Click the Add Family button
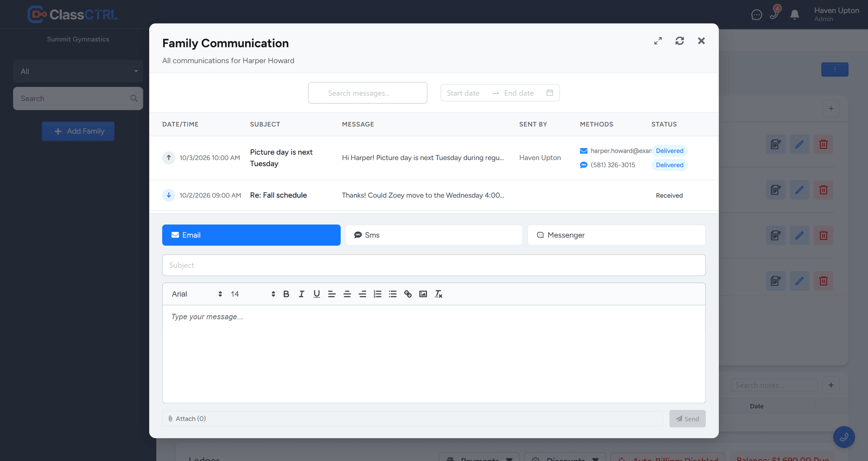 (x=78, y=131)
